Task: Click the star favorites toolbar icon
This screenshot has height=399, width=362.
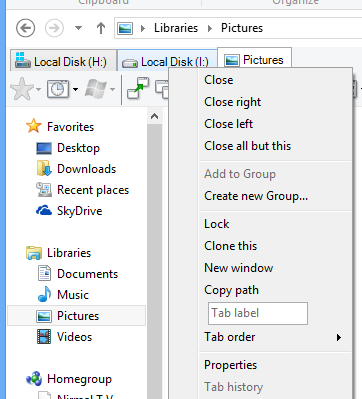Action: (x=22, y=89)
